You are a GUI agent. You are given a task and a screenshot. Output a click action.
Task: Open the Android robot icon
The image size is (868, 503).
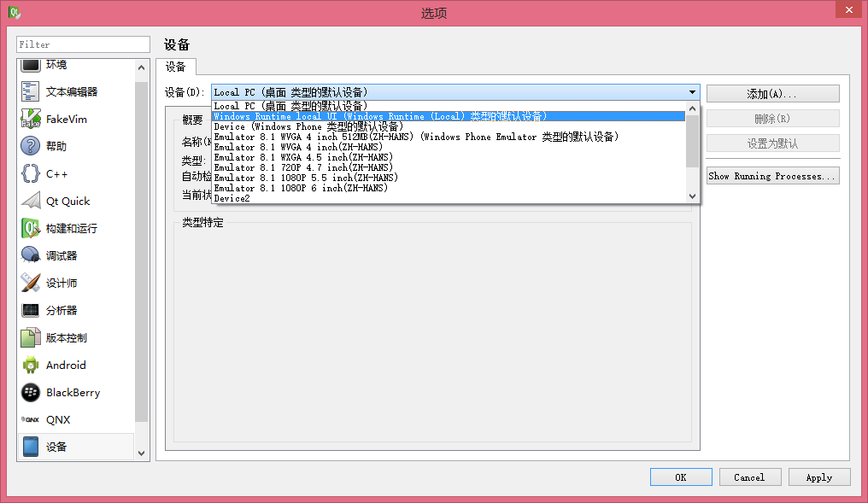pos(31,365)
